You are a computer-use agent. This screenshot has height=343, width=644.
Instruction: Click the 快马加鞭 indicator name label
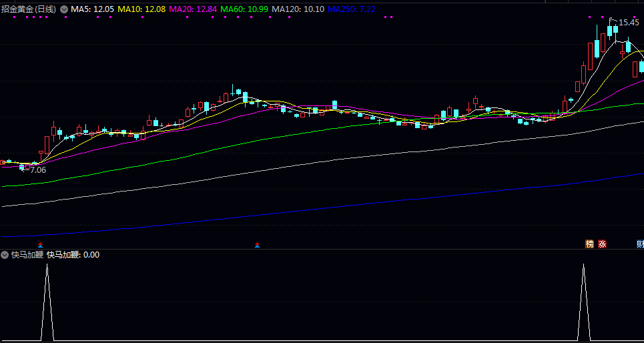coord(27,255)
